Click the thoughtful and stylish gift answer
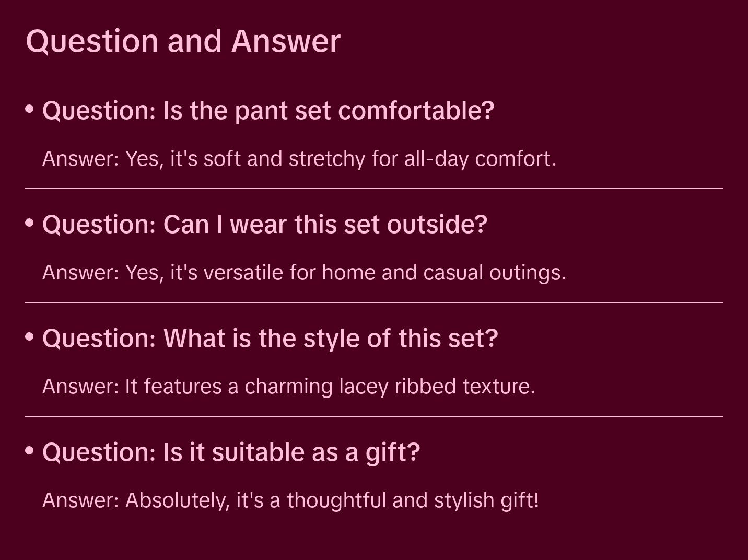The image size is (748, 560). (x=290, y=500)
